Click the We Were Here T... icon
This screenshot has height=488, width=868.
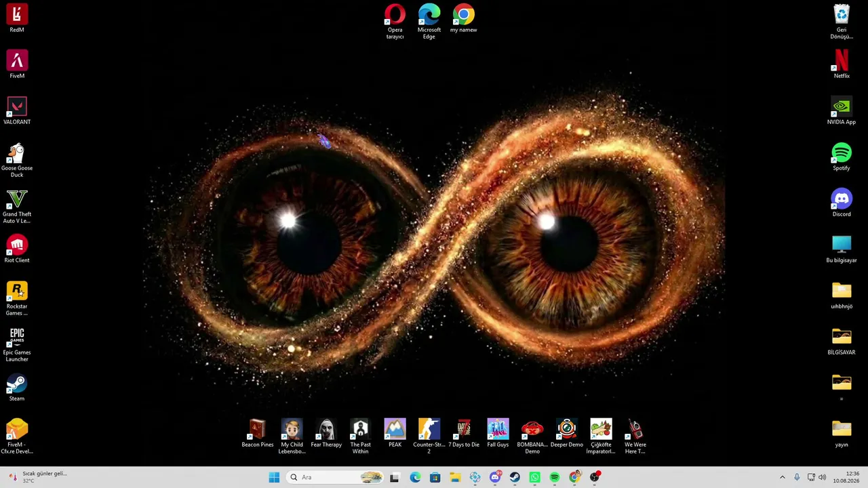tap(635, 436)
